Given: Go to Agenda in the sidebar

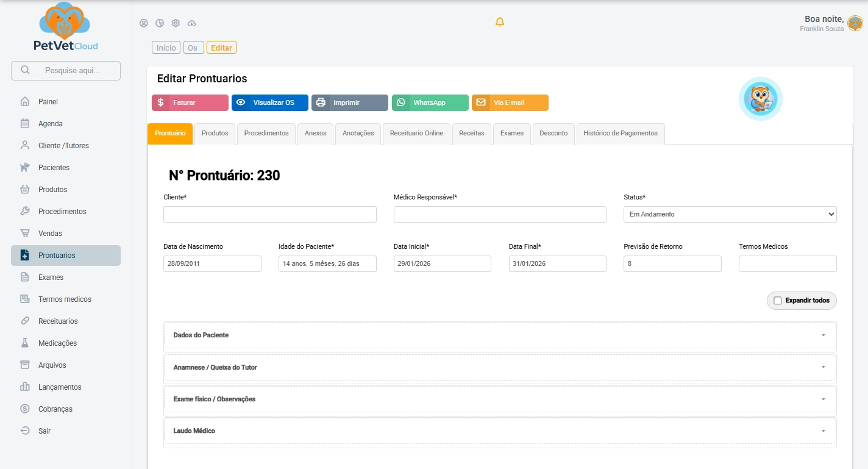Looking at the screenshot, I should coord(50,124).
